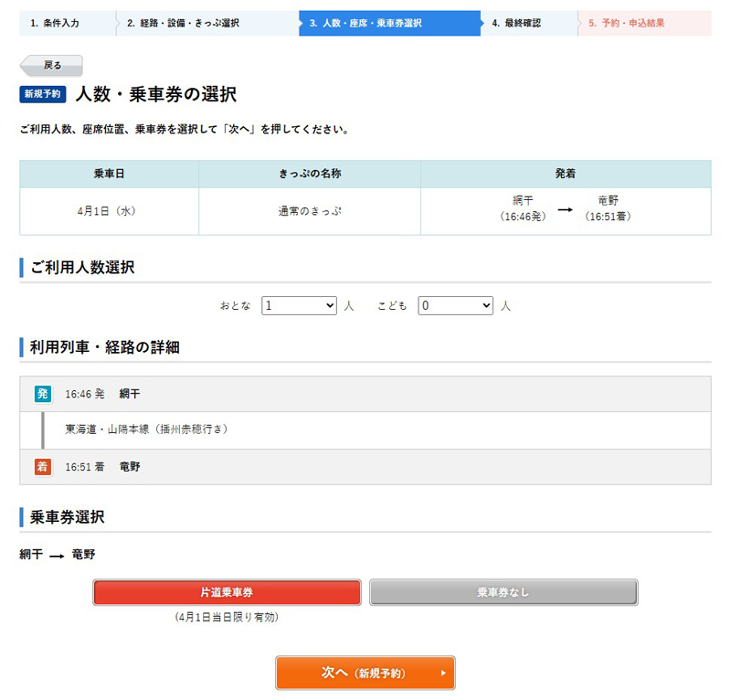Click step 4 最終確認 tab
The height and width of the screenshot is (700, 731).
click(528, 23)
